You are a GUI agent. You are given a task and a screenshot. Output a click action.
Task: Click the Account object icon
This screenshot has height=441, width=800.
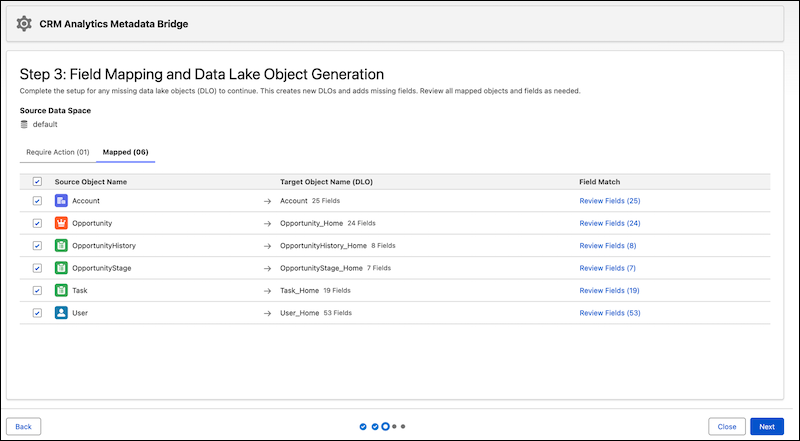61,201
